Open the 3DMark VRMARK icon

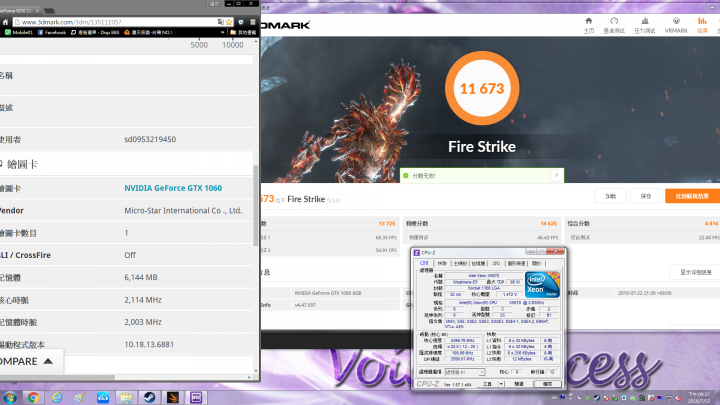pos(676,21)
